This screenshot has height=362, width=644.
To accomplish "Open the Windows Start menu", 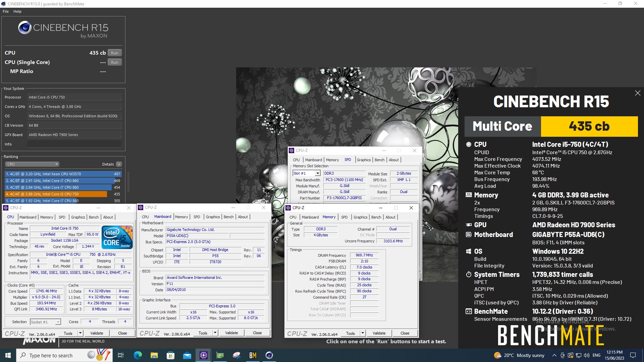I will coord(8,355).
